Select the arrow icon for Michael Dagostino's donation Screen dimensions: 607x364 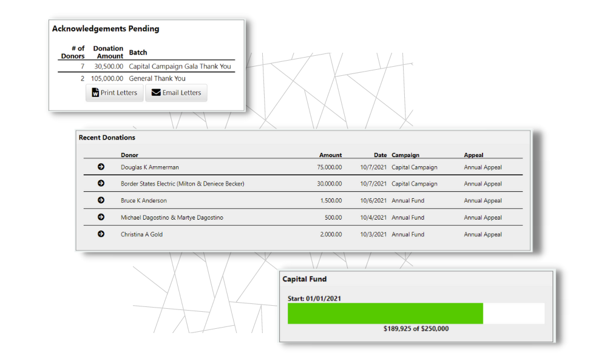point(101,217)
